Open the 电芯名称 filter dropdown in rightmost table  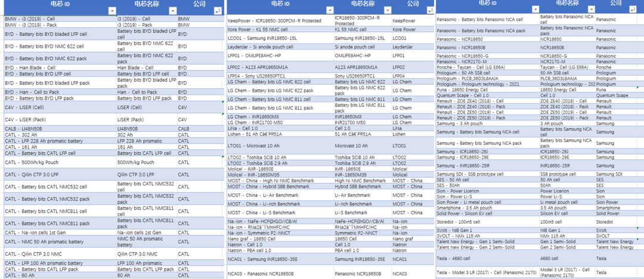(x=591, y=10)
